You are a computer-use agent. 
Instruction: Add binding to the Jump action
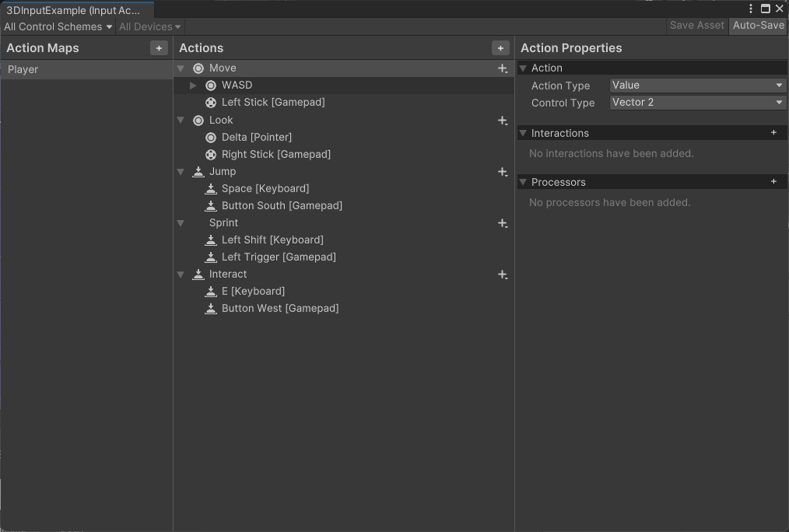point(503,172)
